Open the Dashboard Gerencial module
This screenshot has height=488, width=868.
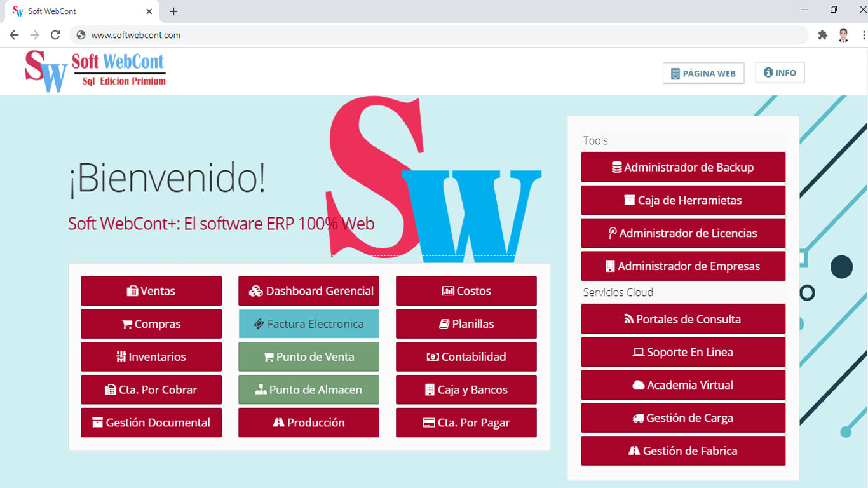[309, 291]
